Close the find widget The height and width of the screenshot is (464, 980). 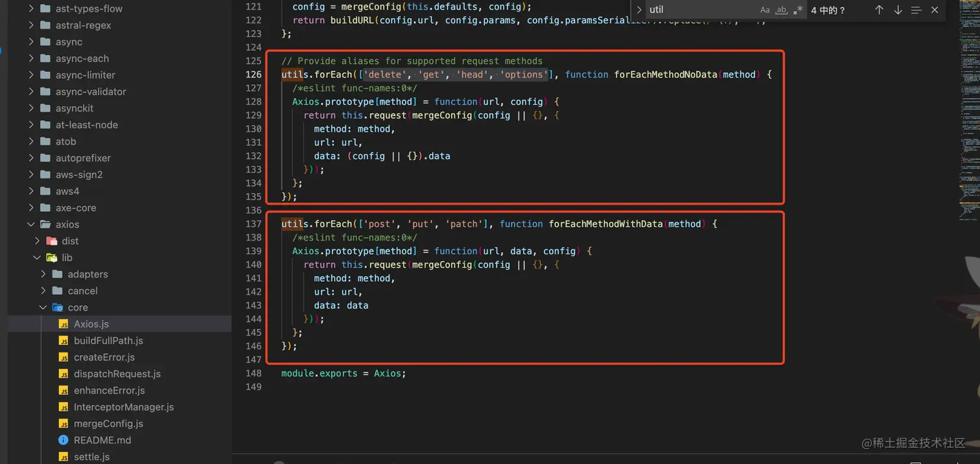[x=935, y=10]
